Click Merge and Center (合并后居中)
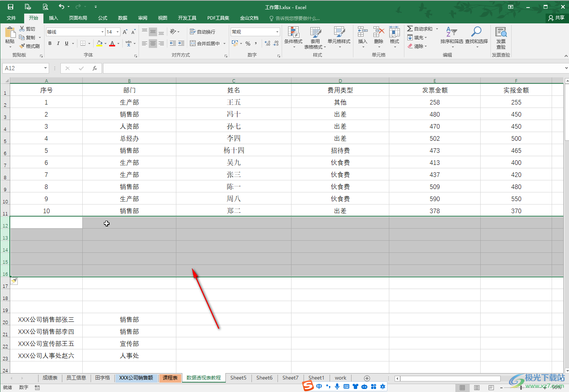The width and height of the screenshot is (569, 392). coord(205,43)
